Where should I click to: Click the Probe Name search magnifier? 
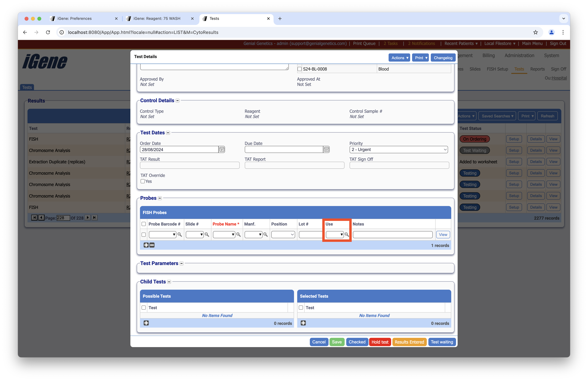click(238, 235)
